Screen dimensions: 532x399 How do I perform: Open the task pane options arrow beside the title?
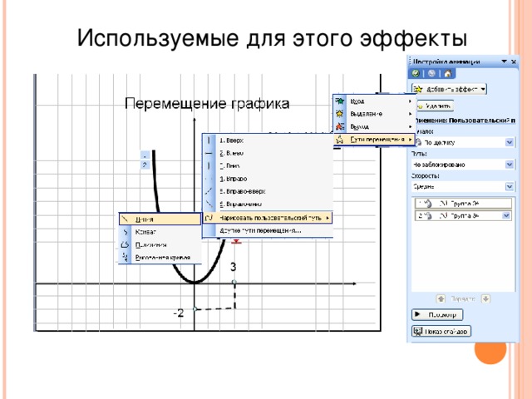pos(505,62)
